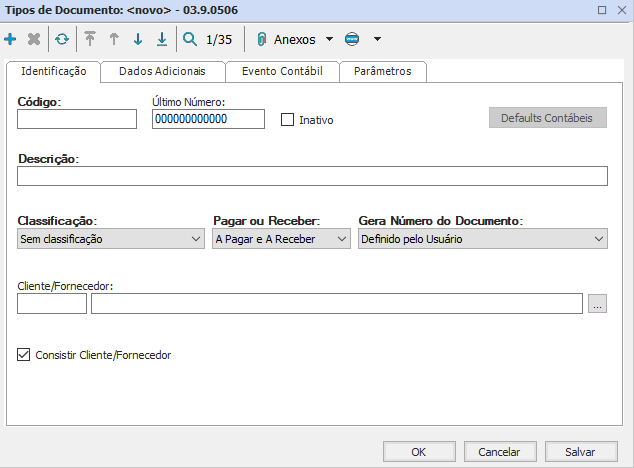Go to first record arrow icon
634x468 pixels.
click(90, 40)
